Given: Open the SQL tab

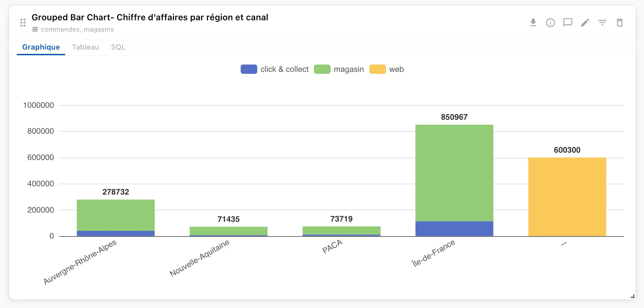Looking at the screenshot, I should click(118, 47).
